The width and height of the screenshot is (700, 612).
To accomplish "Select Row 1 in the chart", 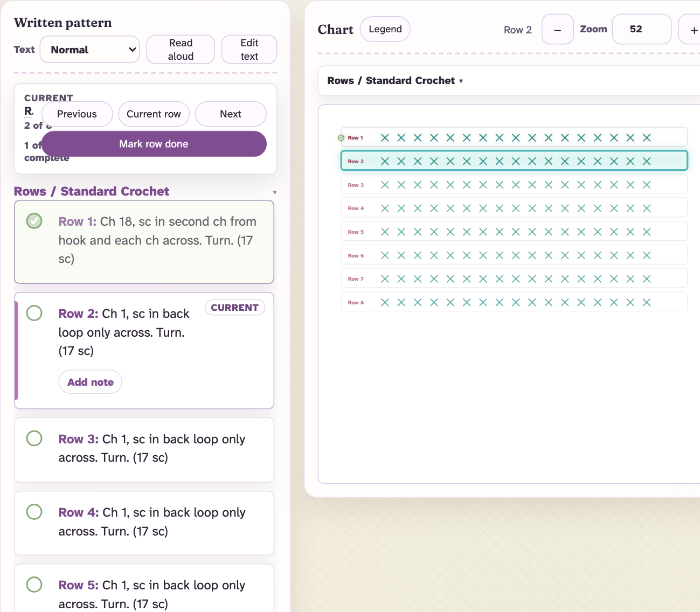I will (x=514, y=137).
